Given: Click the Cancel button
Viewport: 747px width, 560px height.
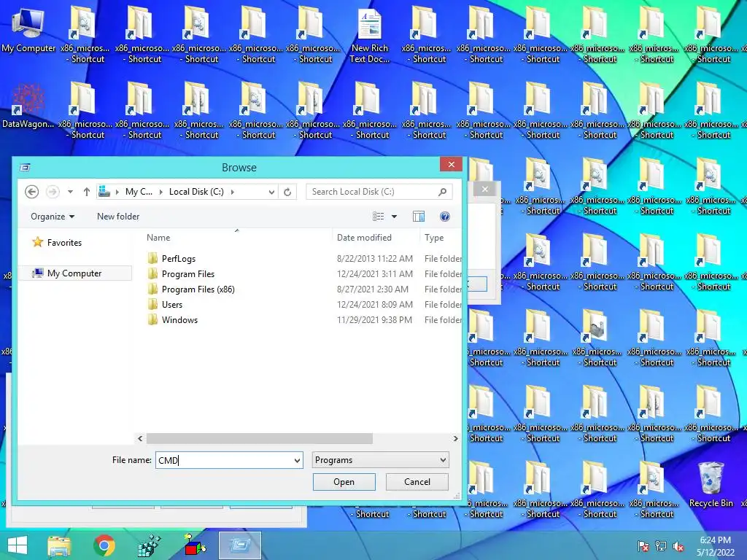Looking at the screenshot, I should click(417, 482).
